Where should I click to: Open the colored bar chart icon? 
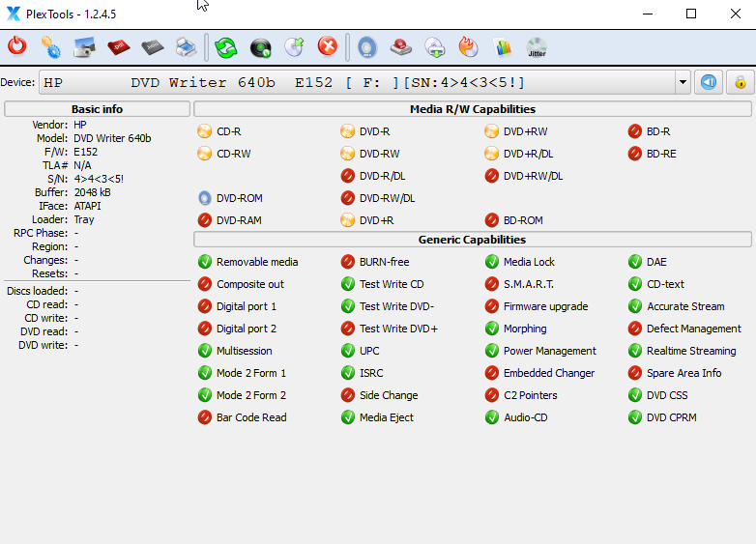pyautogui.click(x=503, y=47)
